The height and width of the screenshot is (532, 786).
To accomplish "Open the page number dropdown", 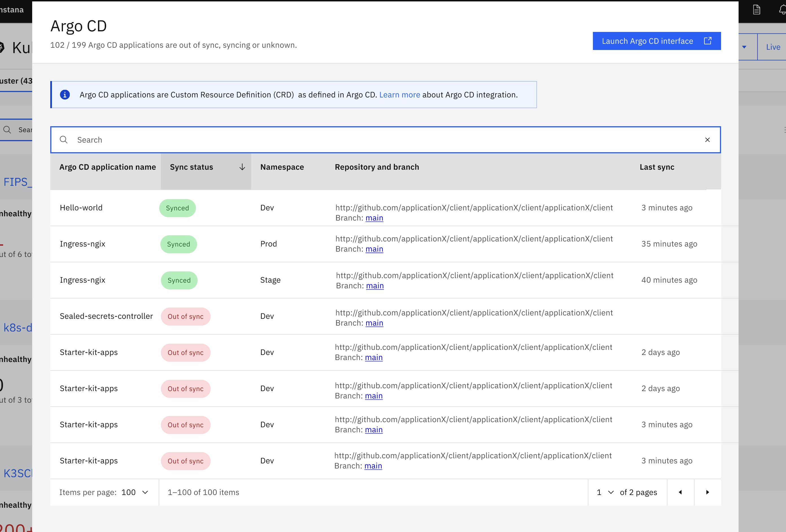I will tap(605, 492).
